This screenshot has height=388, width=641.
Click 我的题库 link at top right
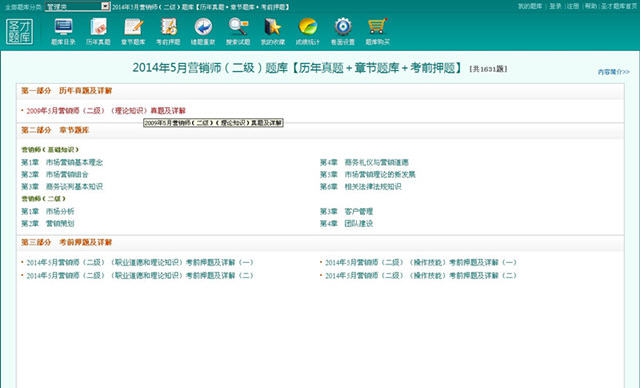(x=530, y=6)
